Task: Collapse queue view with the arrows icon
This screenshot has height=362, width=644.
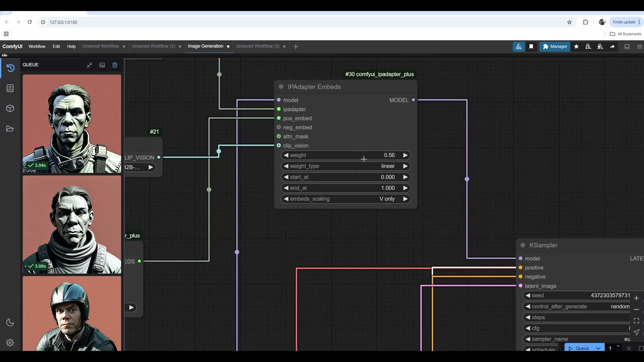Action: [x=90, y=65]
